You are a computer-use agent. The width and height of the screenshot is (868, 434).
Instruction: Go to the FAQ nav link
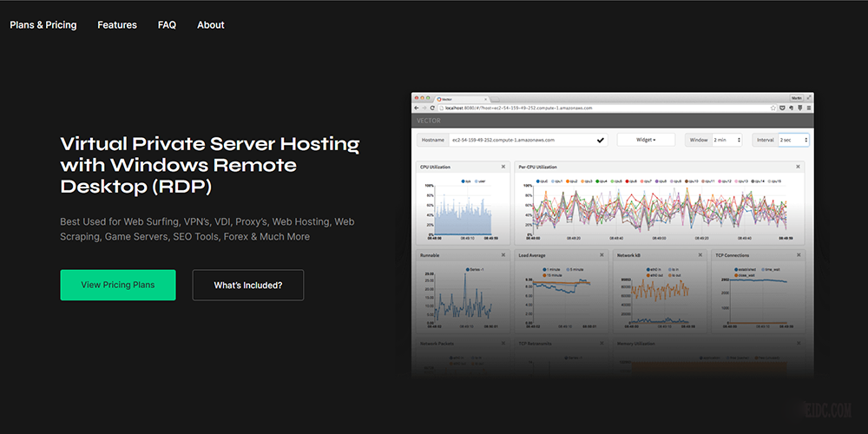167,25
